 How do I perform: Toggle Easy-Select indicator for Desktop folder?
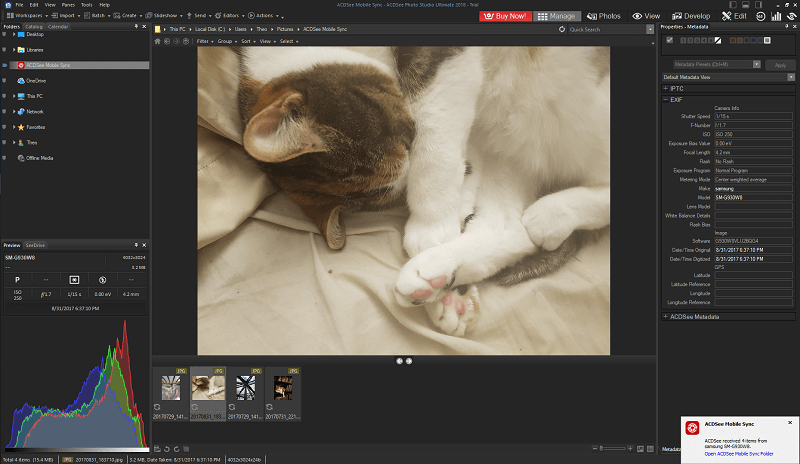4,34
